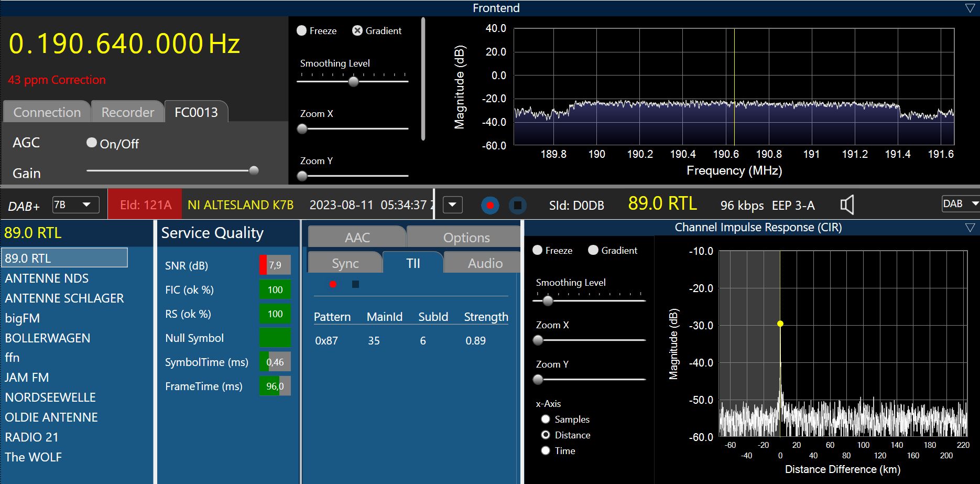Adjust the Gain slider handle
980x484 pixels.
tap(254, 170)
